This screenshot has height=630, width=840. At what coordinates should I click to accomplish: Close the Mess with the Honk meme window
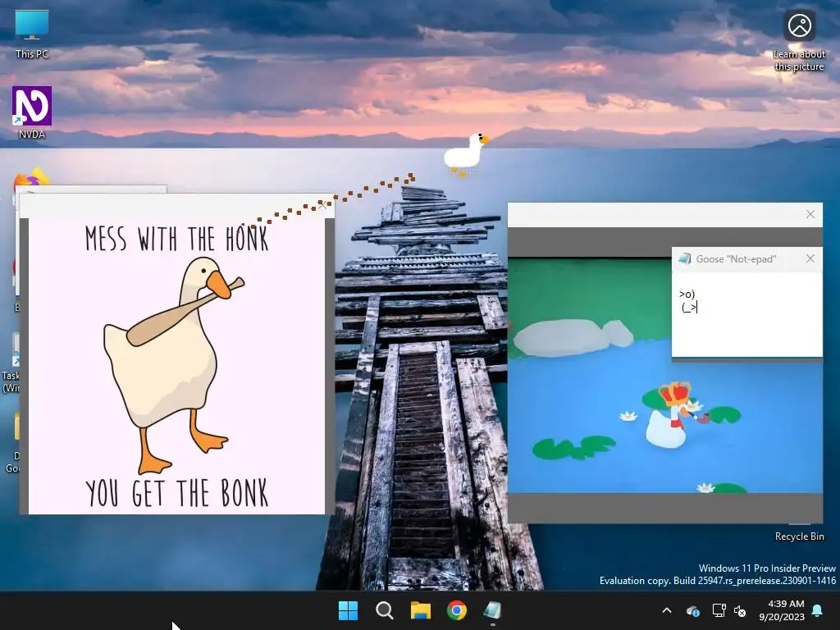[322, 205]
